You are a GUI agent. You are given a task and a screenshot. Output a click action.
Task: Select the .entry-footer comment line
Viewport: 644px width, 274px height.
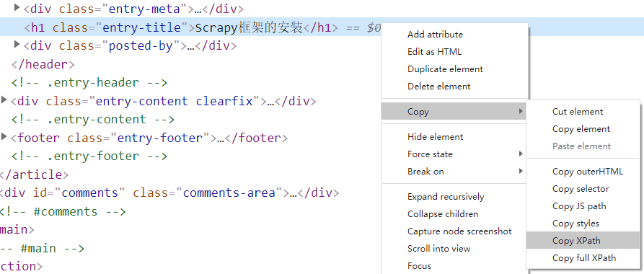(x=89, y=156)
